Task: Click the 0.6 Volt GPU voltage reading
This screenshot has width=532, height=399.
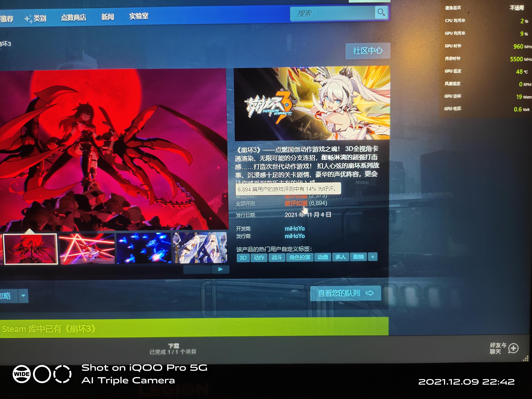Action: (521, 109)
